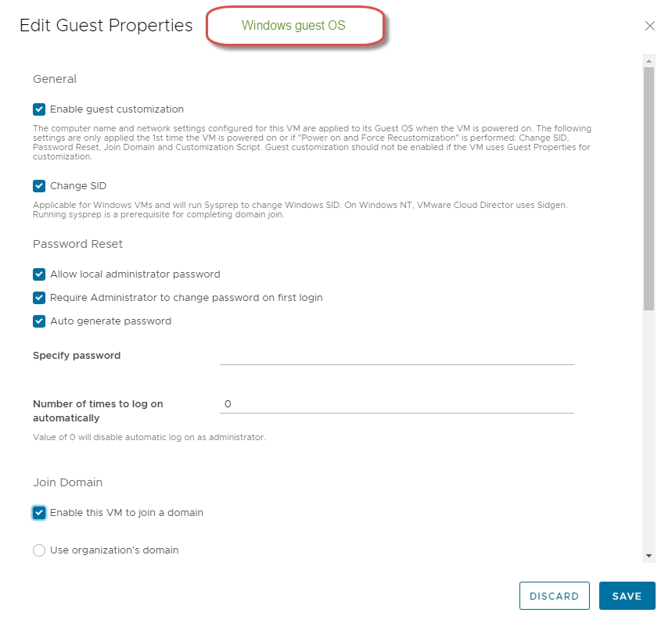Uncheck Enable guest customization
672x627 pixels.
point(39,109)
